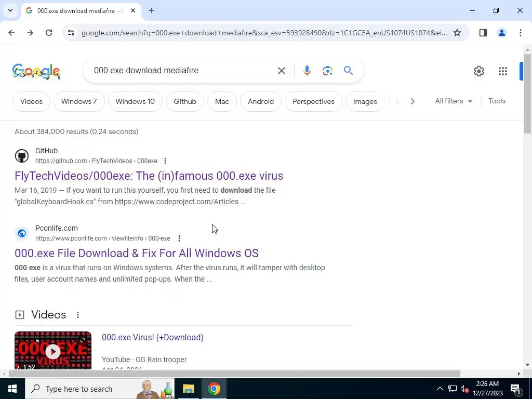532x399 pixels.
Task: Start a search by voice
Action: (307, 71)
